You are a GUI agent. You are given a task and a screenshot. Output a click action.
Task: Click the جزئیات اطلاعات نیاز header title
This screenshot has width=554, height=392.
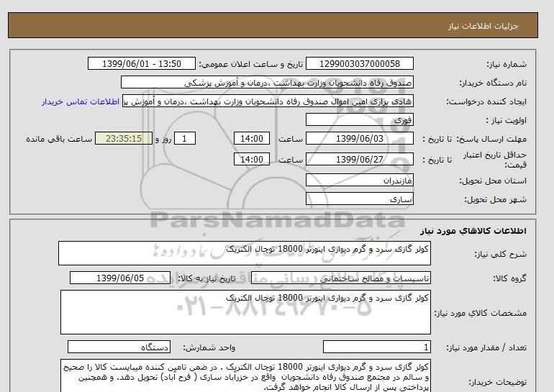tap(483, 26)
